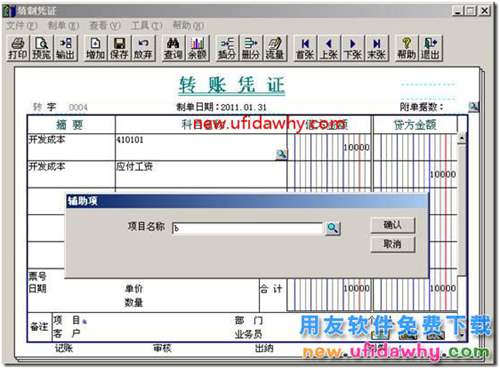Click the 记账 signature label
The image size is (500, 369).
pyautogui.click(x=63, y=348)
